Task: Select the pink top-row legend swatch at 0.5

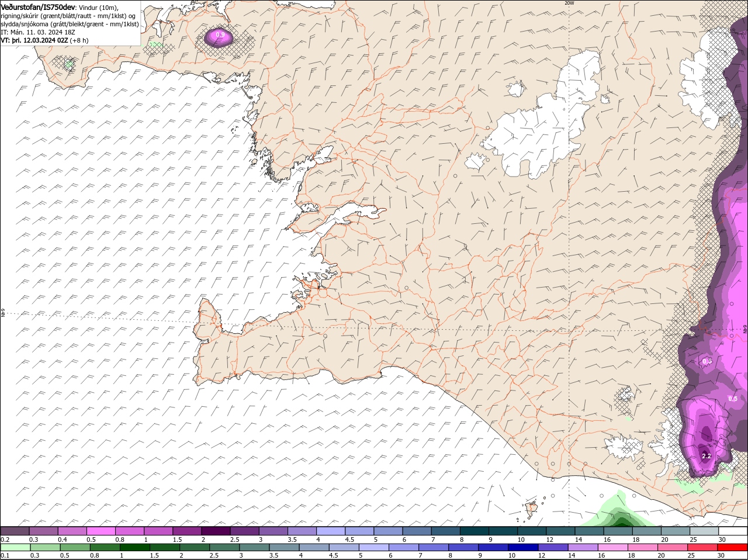Action: tap(101, 531)
